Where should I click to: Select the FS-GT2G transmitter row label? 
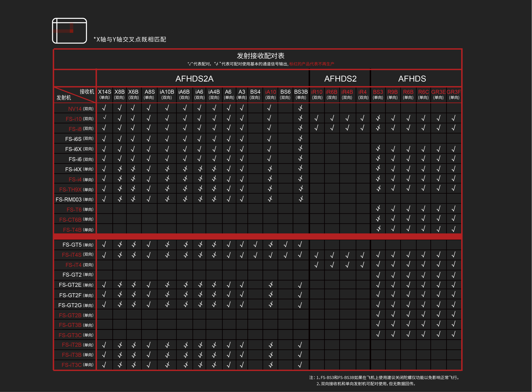[76, 305]
